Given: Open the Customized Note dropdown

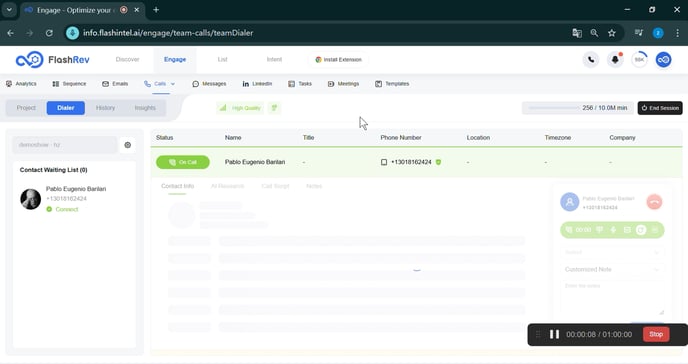Looking at the screenshot, I should click(612, 269).
